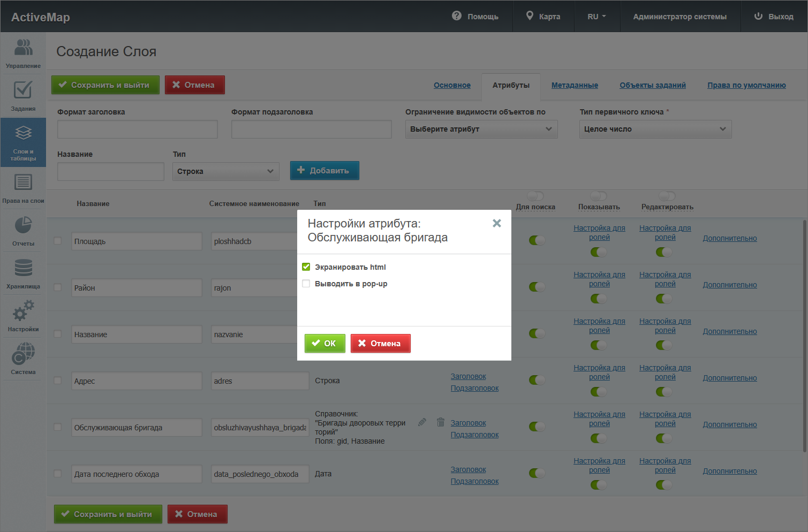Screen dimensions: 808x532
Task: Open the Хранилища sidebar section
Action: coord(23,274)
